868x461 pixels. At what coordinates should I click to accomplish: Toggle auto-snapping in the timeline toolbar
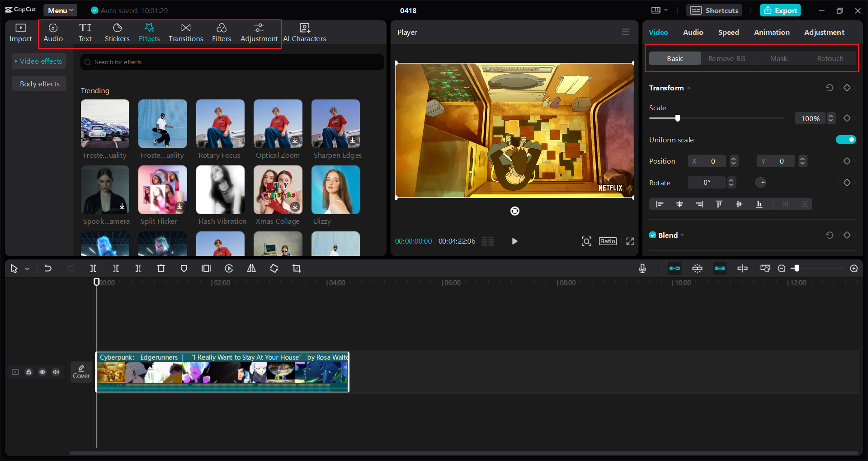tap(675, 268)
